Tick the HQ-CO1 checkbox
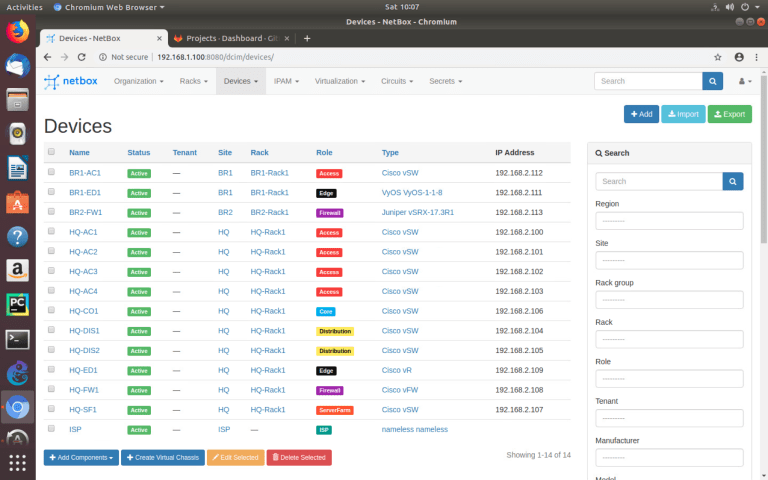 [51, 310]
